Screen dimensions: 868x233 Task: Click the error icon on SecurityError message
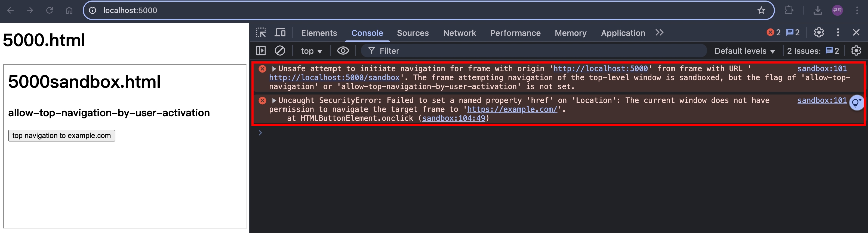click(x=263, y=100)
